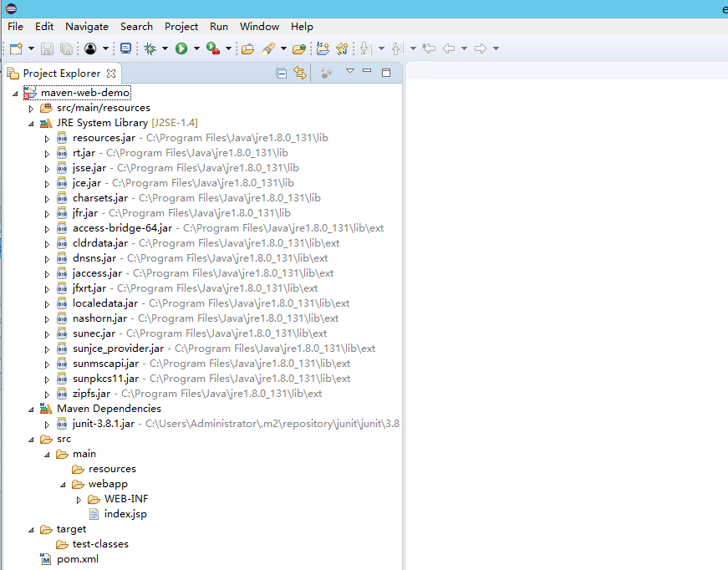This screenshot has height=570, width=728.
Task: Click the Run External Tools icon
Action: pyautogui.click(x=213, y=48)
